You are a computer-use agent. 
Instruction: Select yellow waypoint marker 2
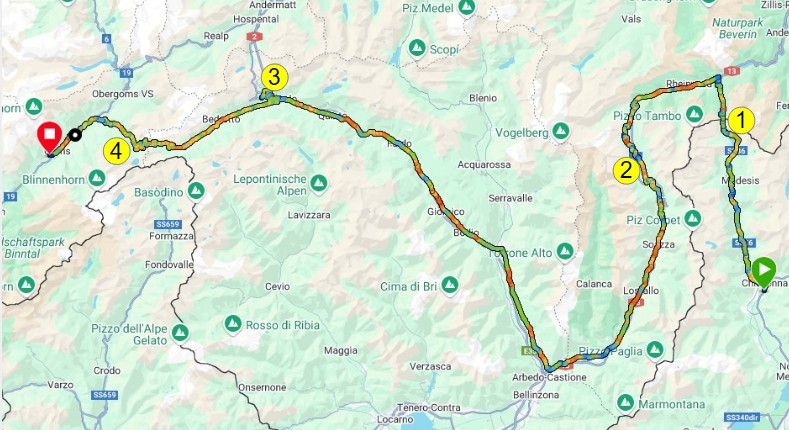(x=626, y=170)
